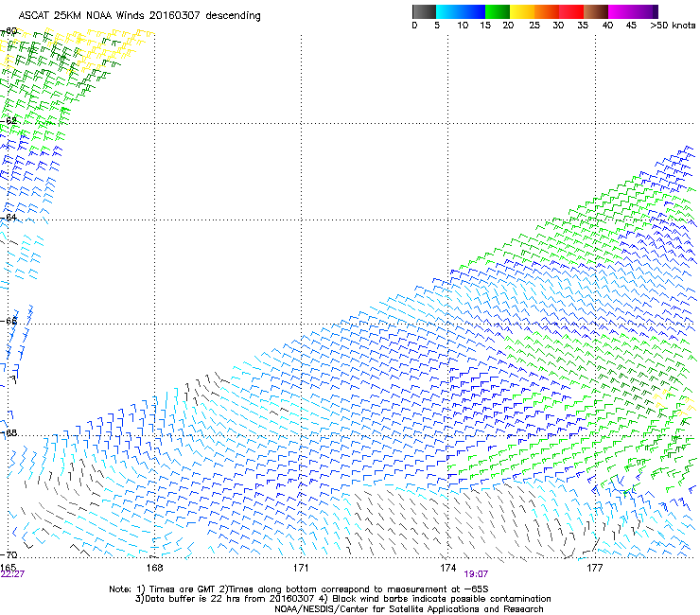The height and width of the screenshot is (615, 700).
Task: Click the purple 19:07 time stamp
Action: click(x=476, y=574)
